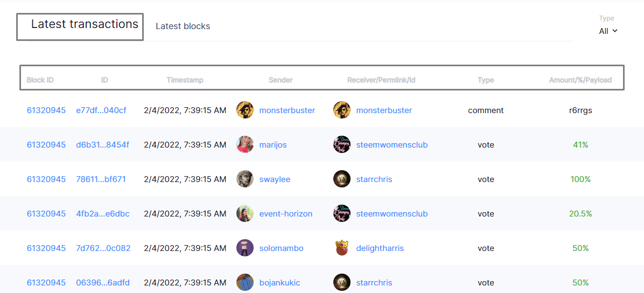
Task: Visit event-horizon sender profile link
Action: click(286, 214)
